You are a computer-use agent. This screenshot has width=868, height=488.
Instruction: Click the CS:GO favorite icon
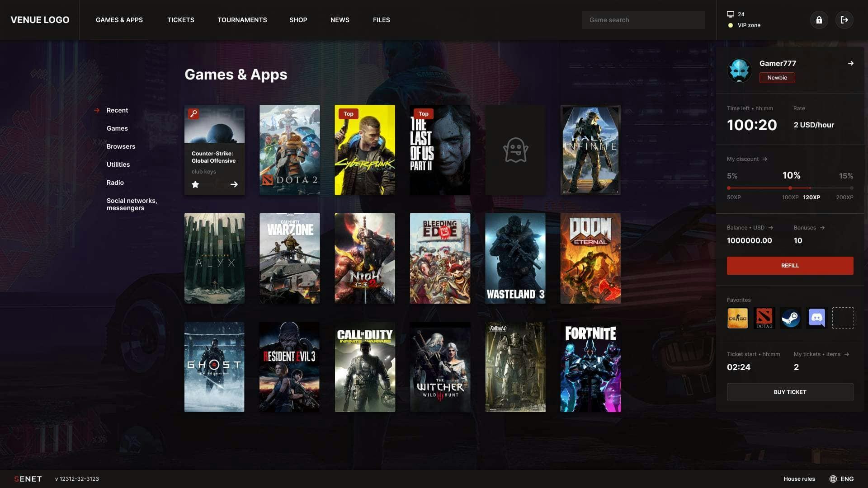click(x=737, y=318)
